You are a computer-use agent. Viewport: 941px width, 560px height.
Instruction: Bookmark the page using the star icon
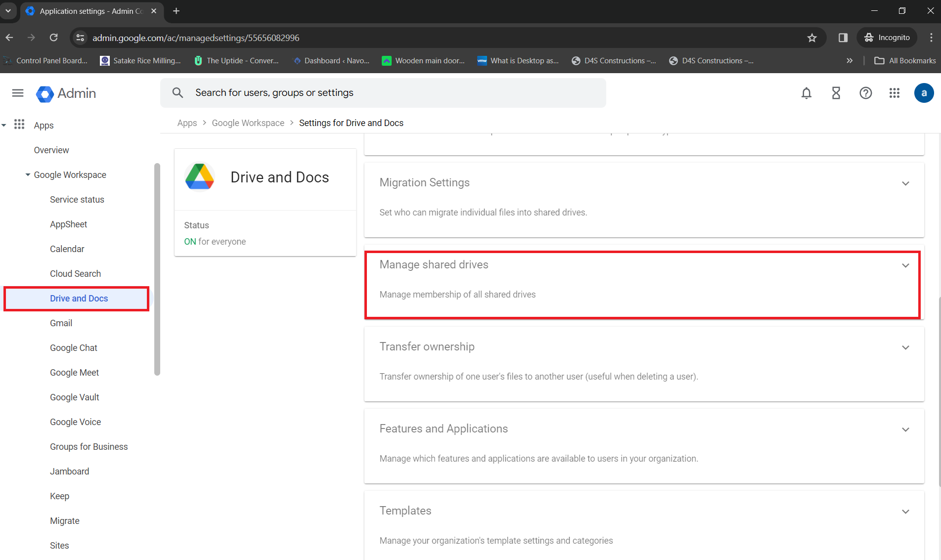tap(812, 38)
